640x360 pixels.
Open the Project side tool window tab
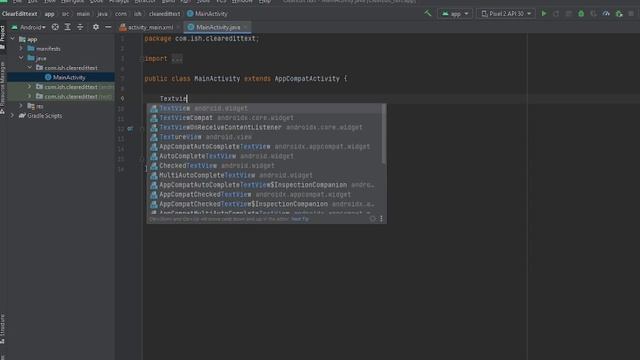(x=3, y=38)
